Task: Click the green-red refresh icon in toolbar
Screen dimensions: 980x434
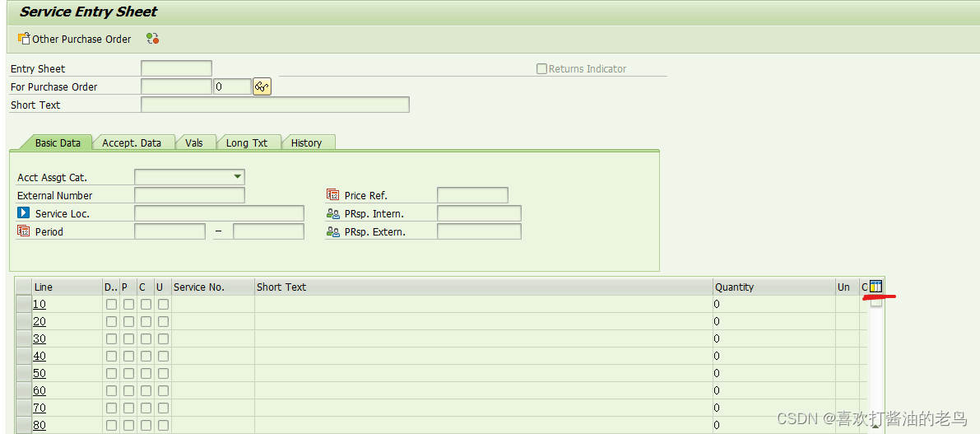Action: 152,39
